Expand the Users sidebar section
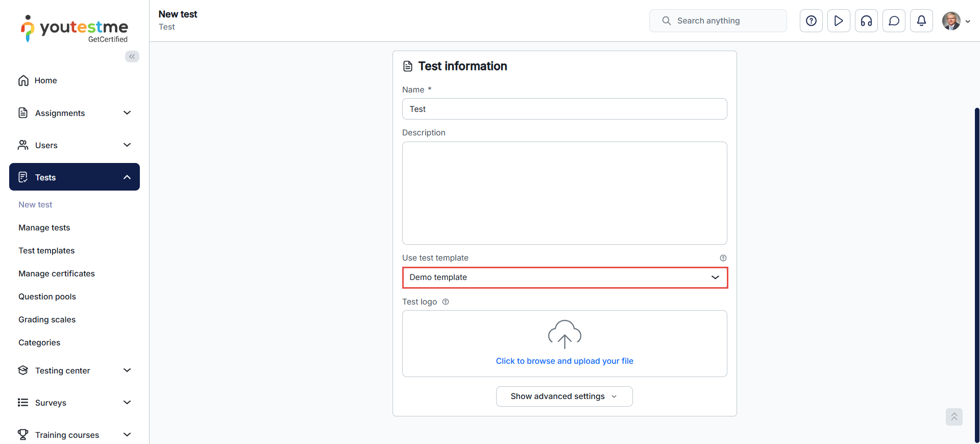This screenshot has height=444, width=980. click(75, 145)
